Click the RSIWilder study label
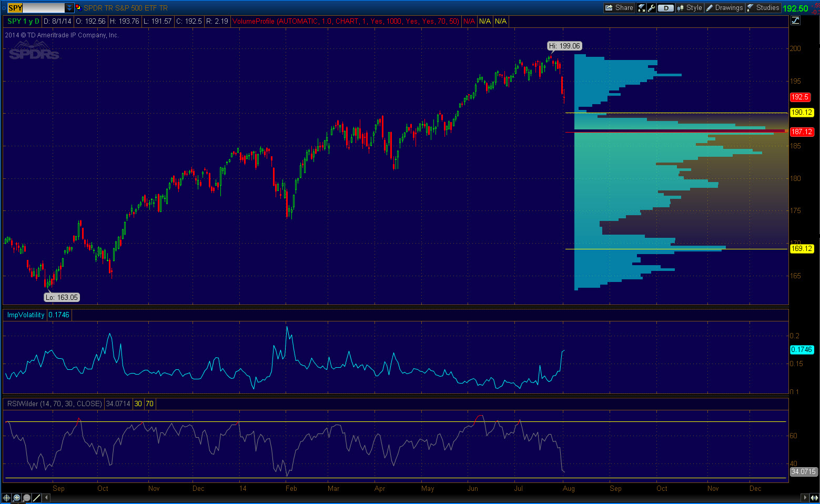This screenshot has height=504, width=820. pos(55,404)
